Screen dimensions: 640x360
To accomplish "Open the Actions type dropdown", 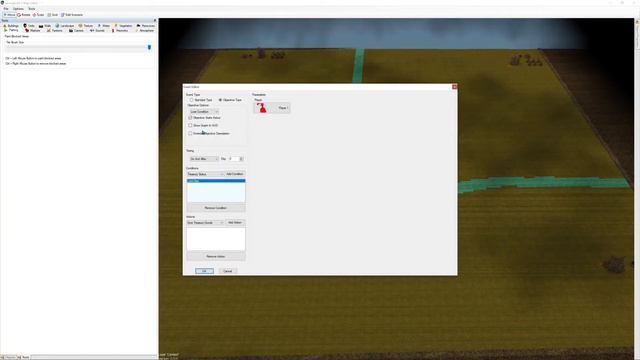I will tap(205, 223).
